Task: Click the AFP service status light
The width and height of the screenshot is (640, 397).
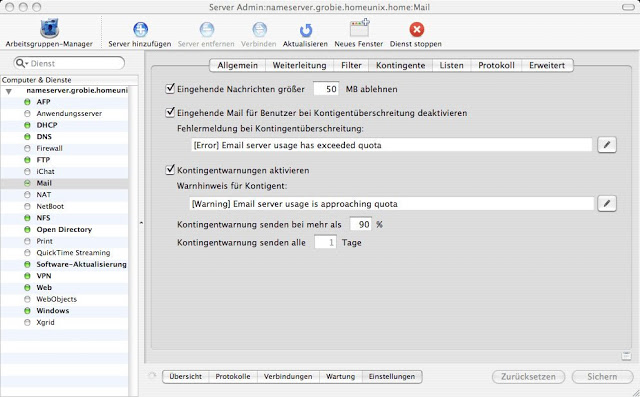Action: click(27, 102)
